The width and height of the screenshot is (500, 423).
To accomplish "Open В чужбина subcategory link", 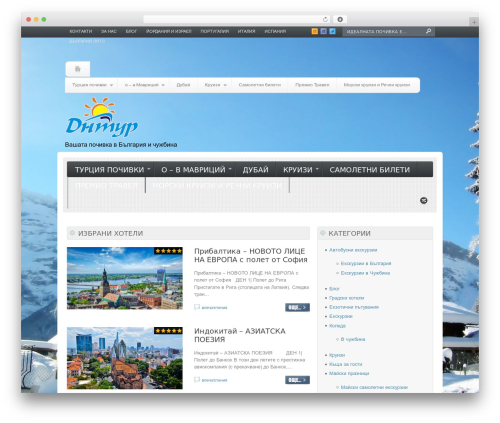I will (x=353, y=339).
